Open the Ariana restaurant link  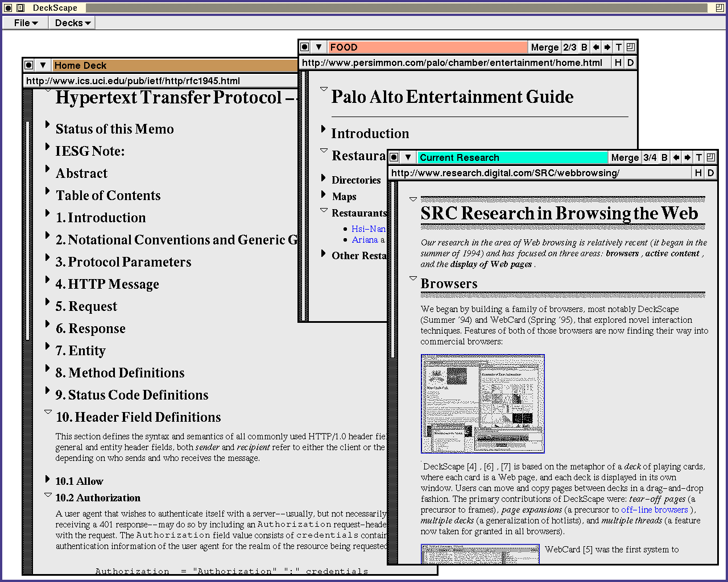click(x=365, y=240)
